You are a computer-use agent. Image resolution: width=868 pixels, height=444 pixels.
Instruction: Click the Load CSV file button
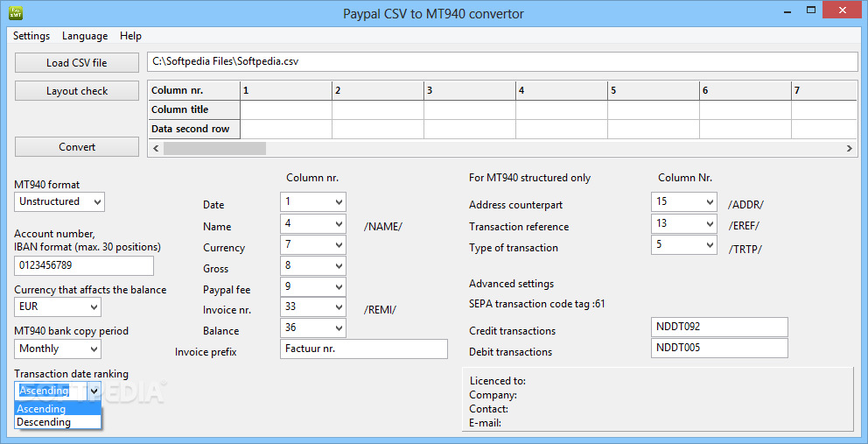(x=76, y=63)
